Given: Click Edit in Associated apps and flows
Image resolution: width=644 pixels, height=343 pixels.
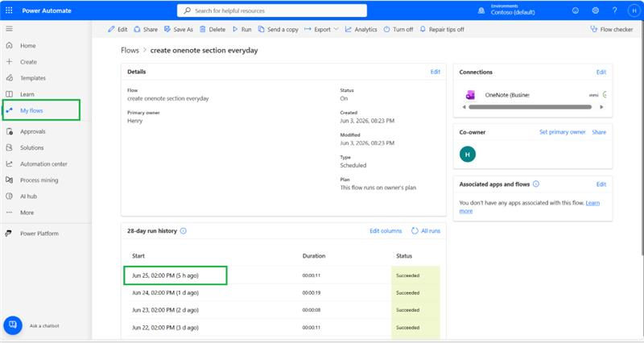Looking at the screenshot, I should coord(601,184).
